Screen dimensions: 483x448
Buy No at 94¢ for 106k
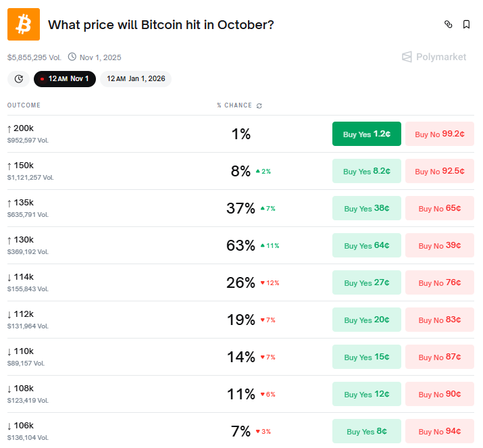439,431
